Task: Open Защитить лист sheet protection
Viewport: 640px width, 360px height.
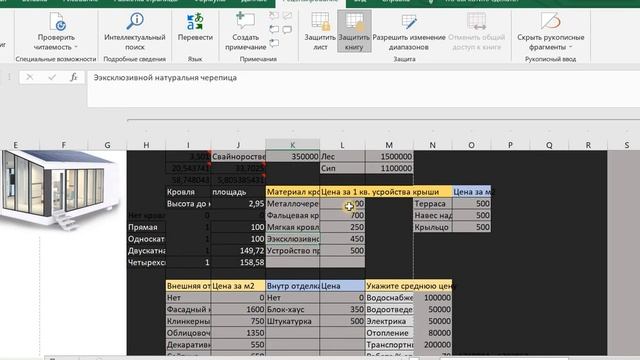Action: click(320, 31)
